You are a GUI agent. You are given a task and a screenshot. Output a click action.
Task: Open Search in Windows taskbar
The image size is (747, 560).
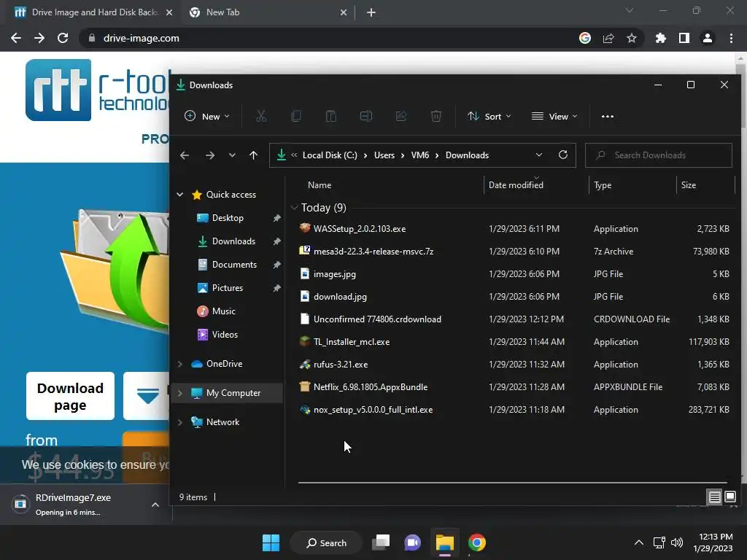click(x=326, y=542)
